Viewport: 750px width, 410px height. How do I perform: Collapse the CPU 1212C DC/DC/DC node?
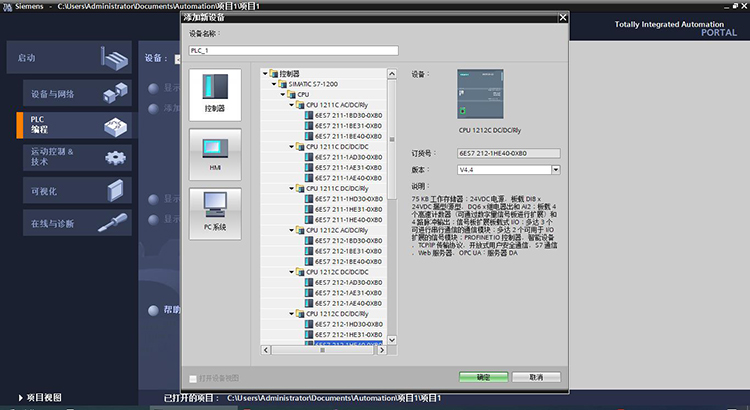pos(291,272)
